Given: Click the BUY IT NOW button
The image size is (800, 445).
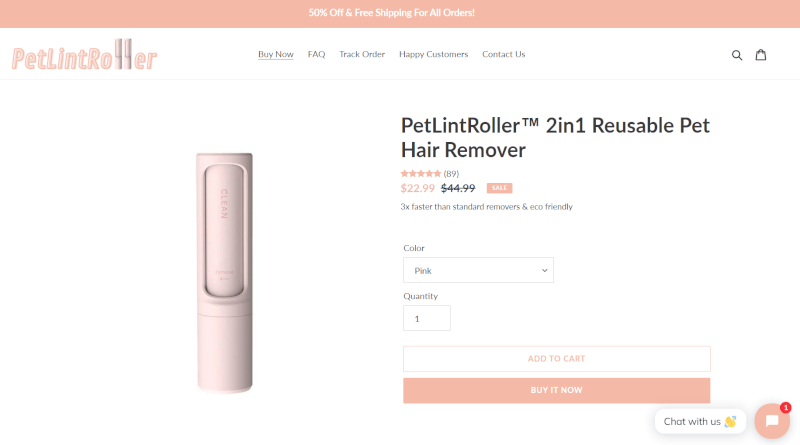Looking at the screenshot, I should tap(557, 390).
